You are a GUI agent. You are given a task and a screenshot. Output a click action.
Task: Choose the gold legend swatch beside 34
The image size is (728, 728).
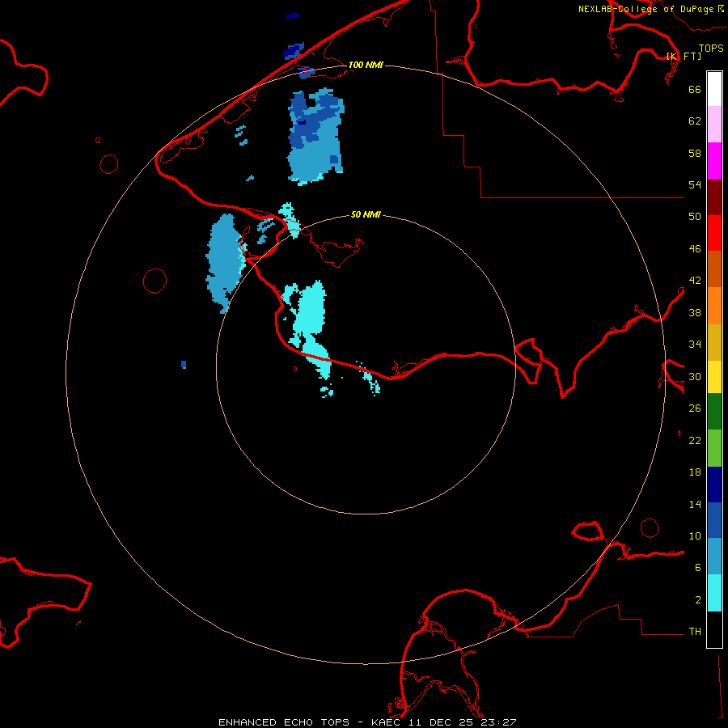tap(714, 342)
